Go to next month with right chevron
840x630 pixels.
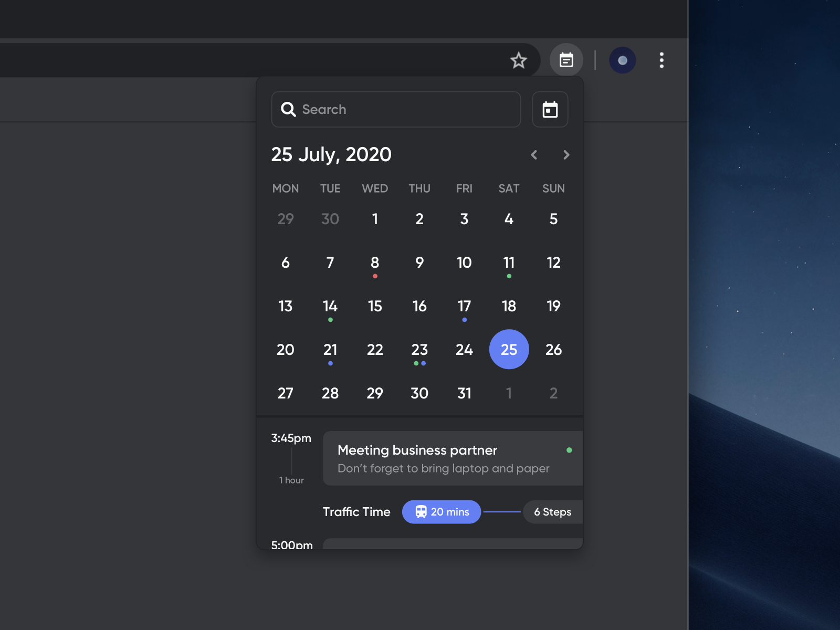click(566, 155)
